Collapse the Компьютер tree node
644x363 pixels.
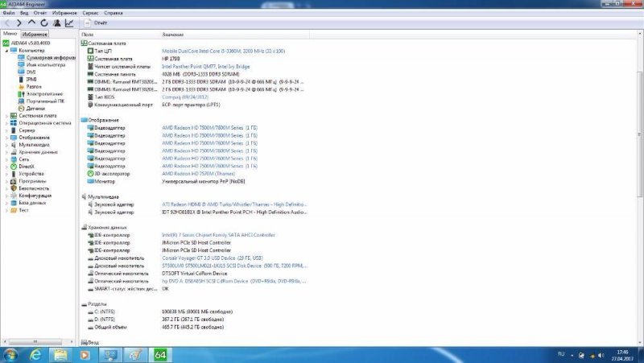click(6, 51)
